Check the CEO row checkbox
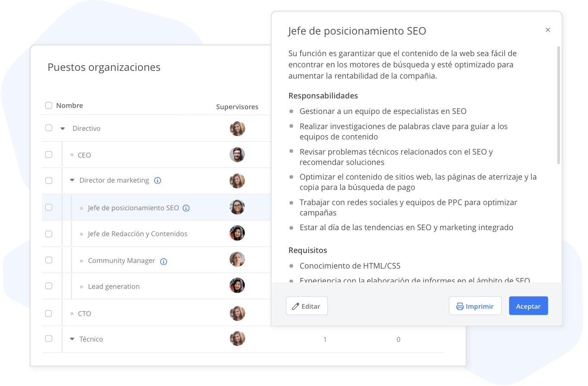 [49, 155]
